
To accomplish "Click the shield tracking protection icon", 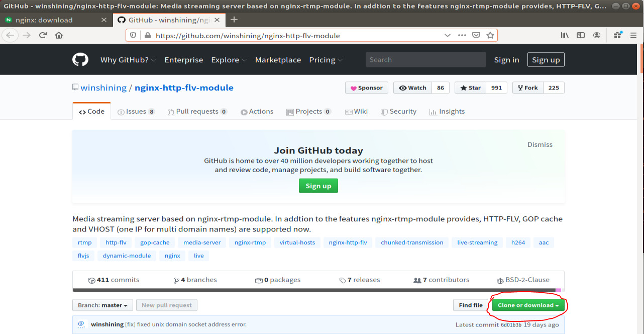I will point(133,36).
